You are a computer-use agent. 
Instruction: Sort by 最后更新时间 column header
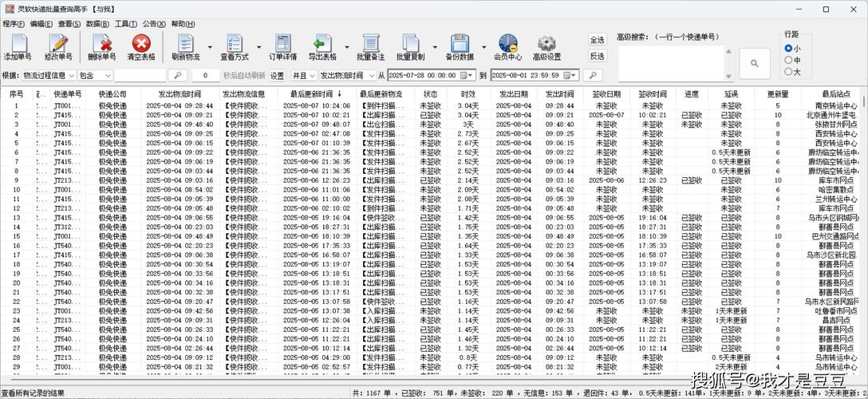[x=316, y=94]
